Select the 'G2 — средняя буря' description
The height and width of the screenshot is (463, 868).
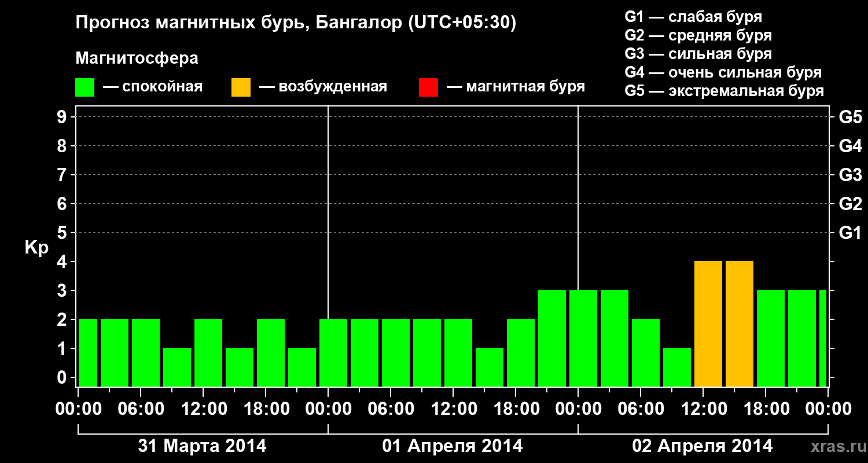698,35
